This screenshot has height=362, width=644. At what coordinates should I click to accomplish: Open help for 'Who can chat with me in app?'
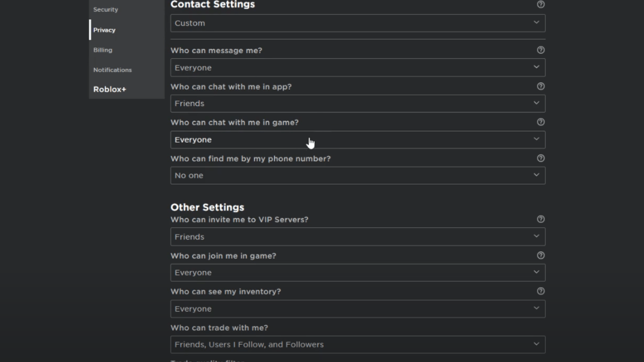(540, 86)
